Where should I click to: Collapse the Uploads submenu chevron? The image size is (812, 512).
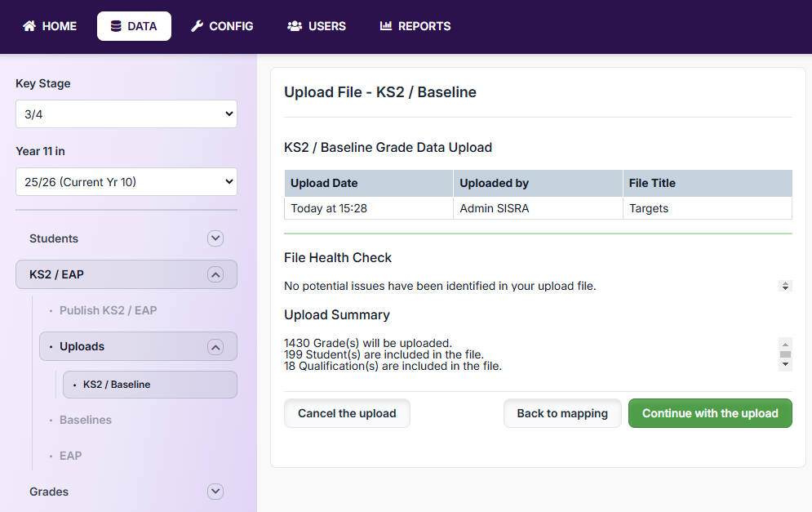[215, 346]
